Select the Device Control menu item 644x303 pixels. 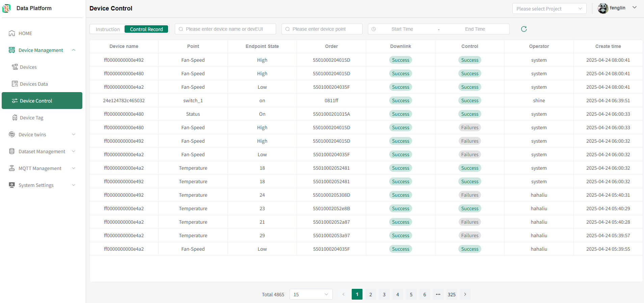(42, 101)
